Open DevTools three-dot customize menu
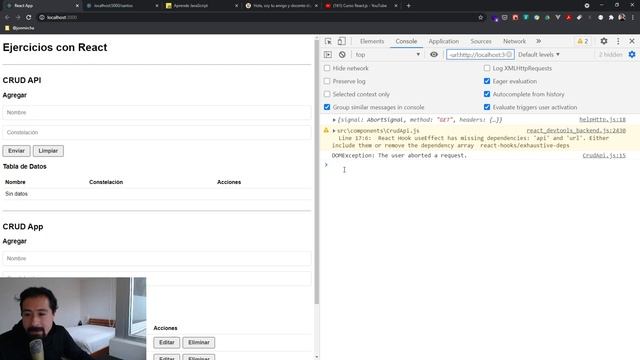 pyautogui.click(x=618, y=41)
